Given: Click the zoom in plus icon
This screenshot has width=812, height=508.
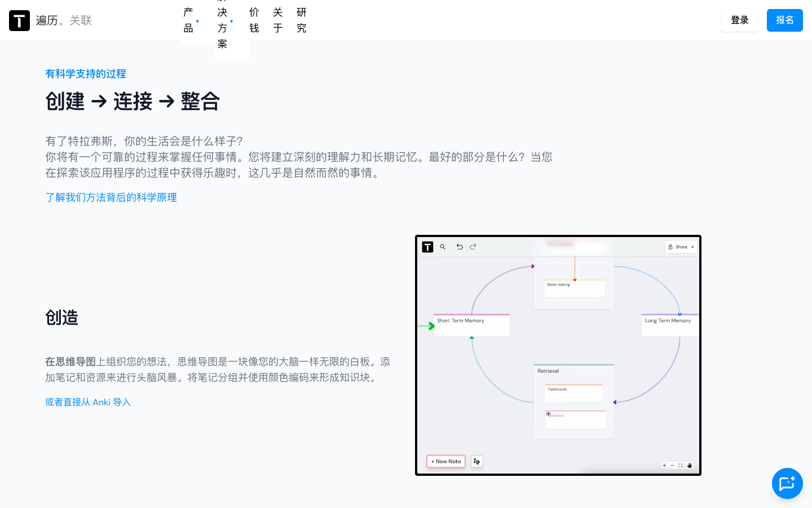Looking at the screenshot, I should (664, 466).
